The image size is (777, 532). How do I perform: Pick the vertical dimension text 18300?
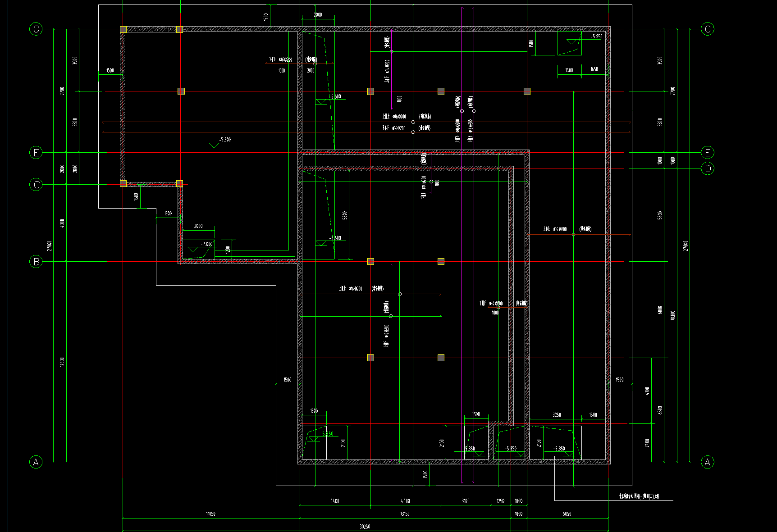(x=673, y=315)
